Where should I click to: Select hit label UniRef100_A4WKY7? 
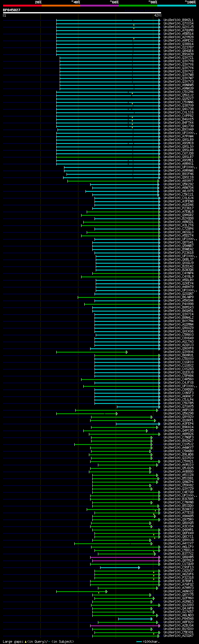point(178,447)
